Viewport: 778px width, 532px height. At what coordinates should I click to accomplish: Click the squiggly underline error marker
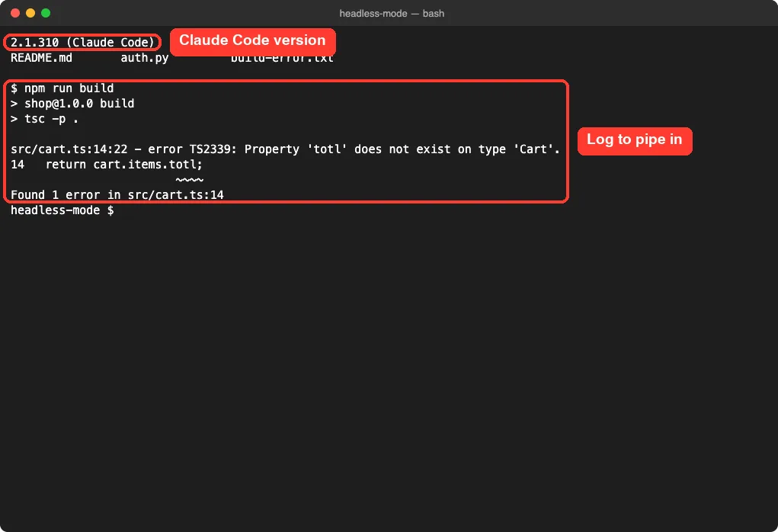pyautogui.click(x=190, y=180)
